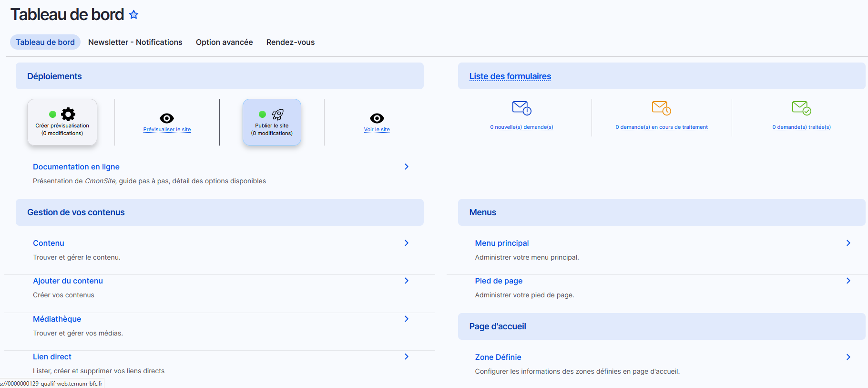The width and height of the screenshot is (868, 388).
Task: Click the green envelope icon for processed requests
Action: pos(801,108)
